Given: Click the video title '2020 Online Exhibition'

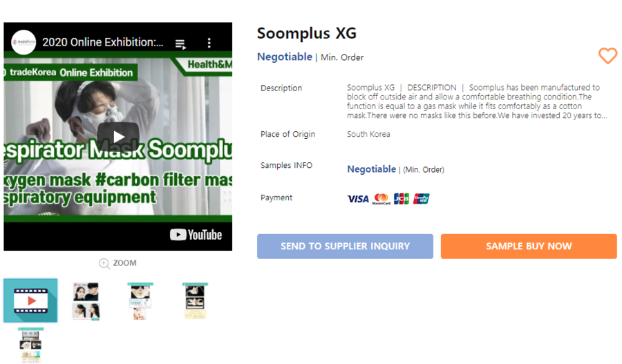Looking at the screenshot, I should 103,42.
